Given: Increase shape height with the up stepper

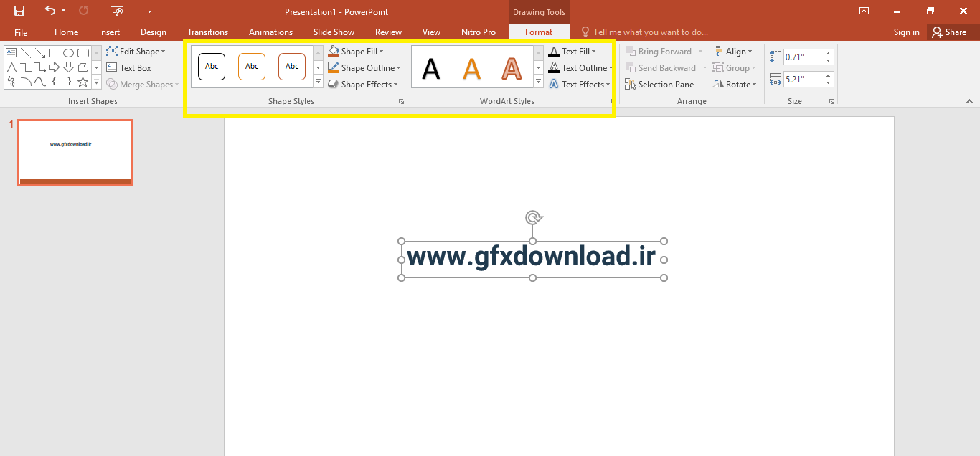Looking at the screenshot, I should (x=829, y=53).
